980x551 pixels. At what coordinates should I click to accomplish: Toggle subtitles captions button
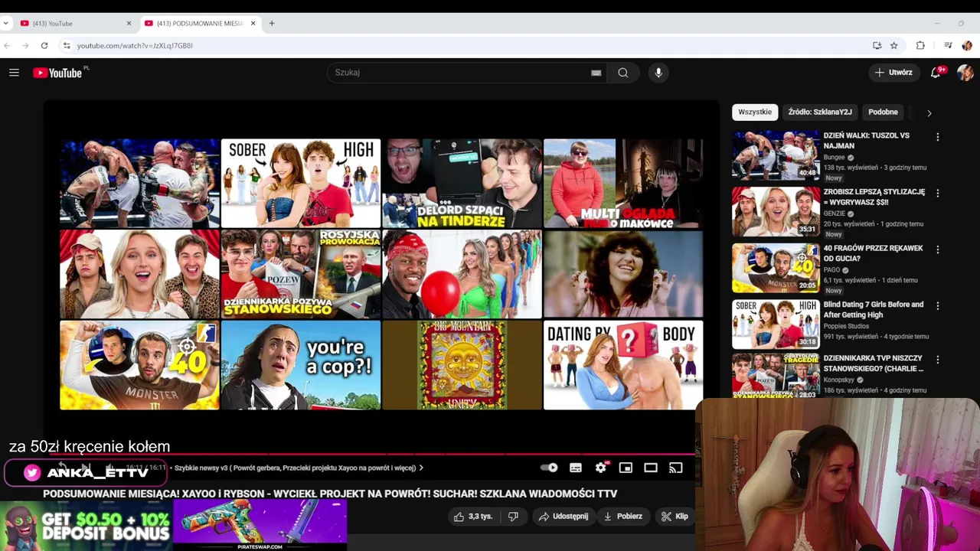576,468
